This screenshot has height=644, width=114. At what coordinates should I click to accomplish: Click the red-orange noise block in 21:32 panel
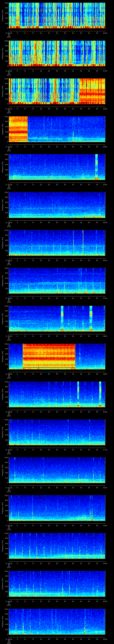click(x=18, y=129)
